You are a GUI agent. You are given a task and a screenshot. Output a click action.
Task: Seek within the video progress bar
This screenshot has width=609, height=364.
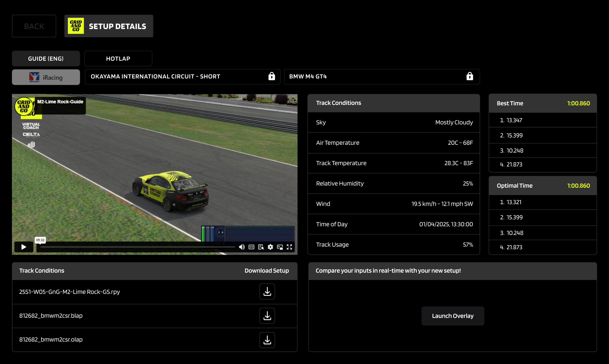pos(137,247)
